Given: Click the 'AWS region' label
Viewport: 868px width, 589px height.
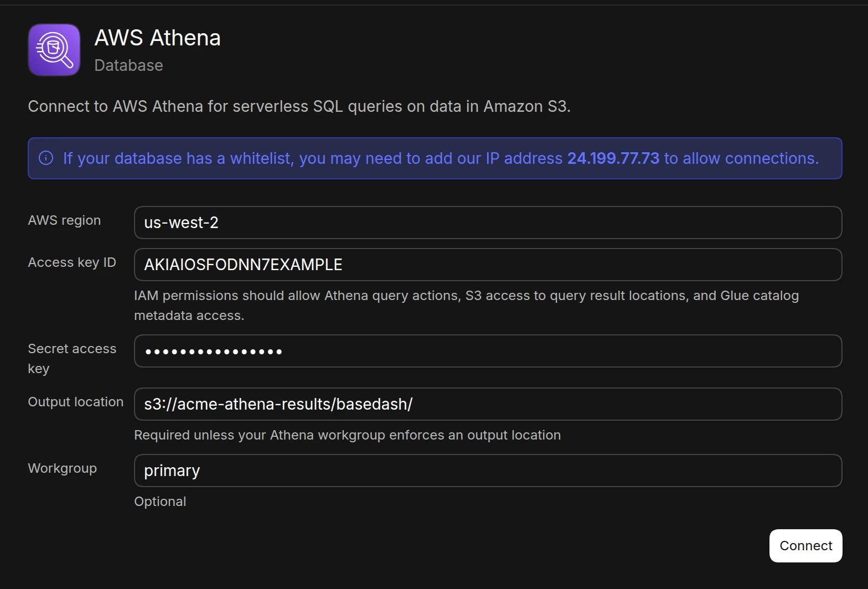Looking at the screenshot, I should point(64,220).
